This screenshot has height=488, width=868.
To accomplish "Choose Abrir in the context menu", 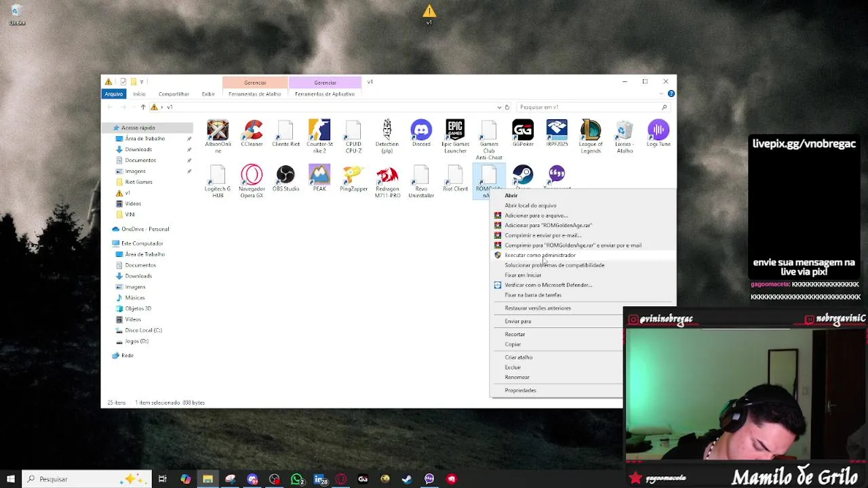I will coord(511,195).
